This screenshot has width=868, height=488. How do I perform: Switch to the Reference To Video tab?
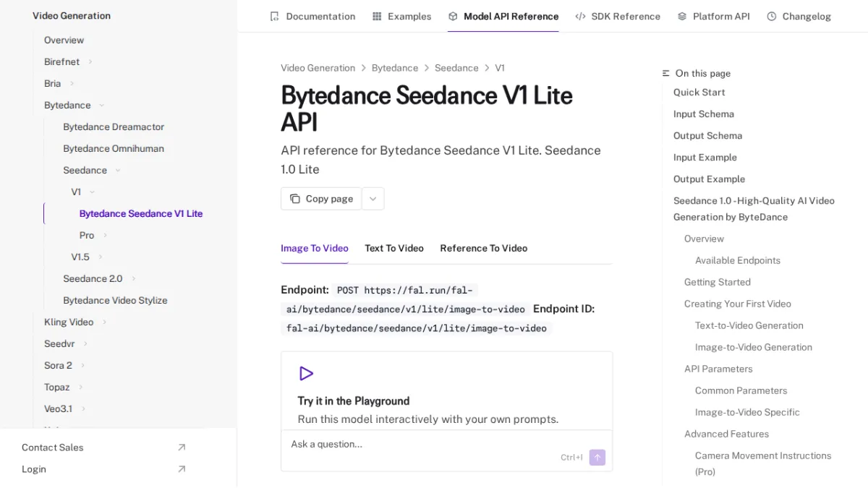(x=484, y=248)
